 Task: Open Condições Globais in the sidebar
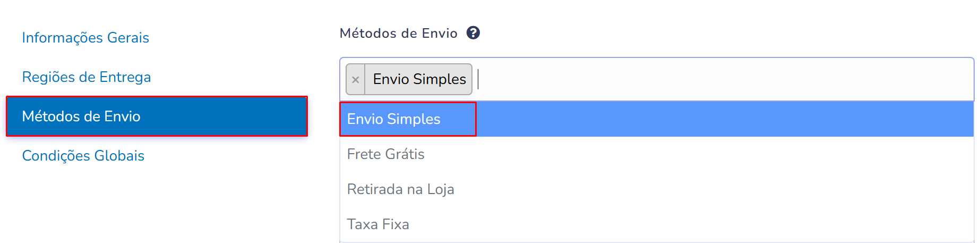(x=83, y=156)
